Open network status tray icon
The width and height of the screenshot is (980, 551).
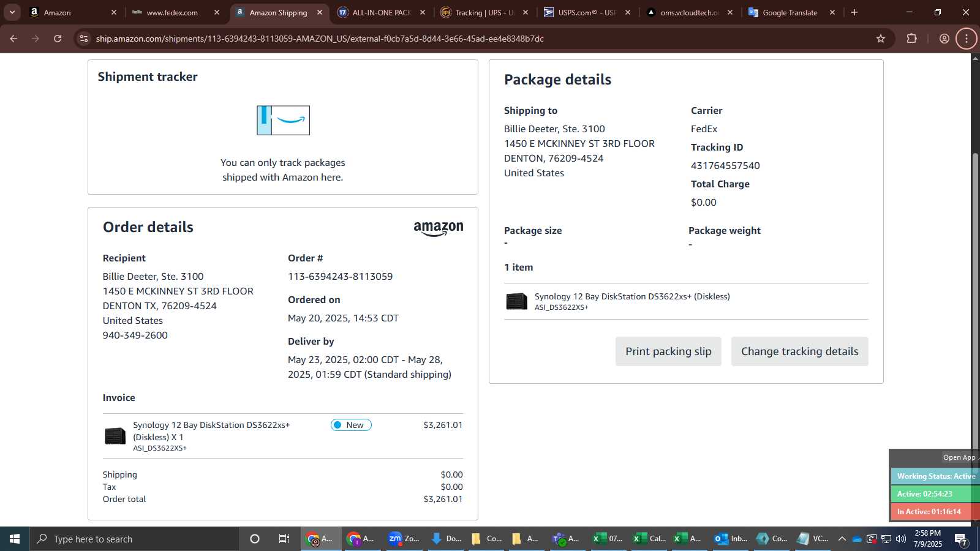click(x=886, y=539)
